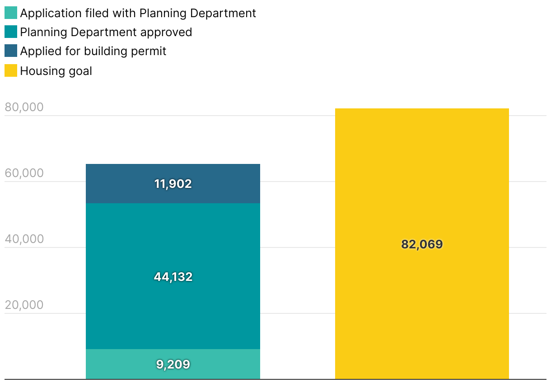Click the light teal 'Application filed' legend swatch
Viewport: 551px width, 392px height.
(x=11, y=13)
